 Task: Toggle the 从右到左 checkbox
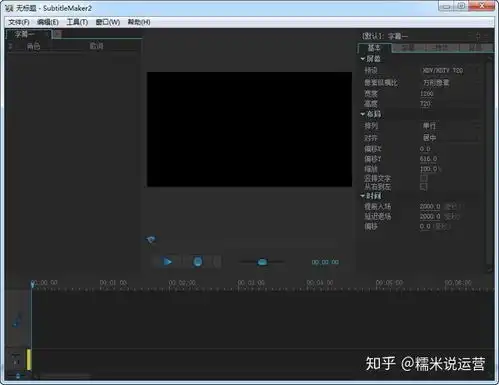[424, 187]
